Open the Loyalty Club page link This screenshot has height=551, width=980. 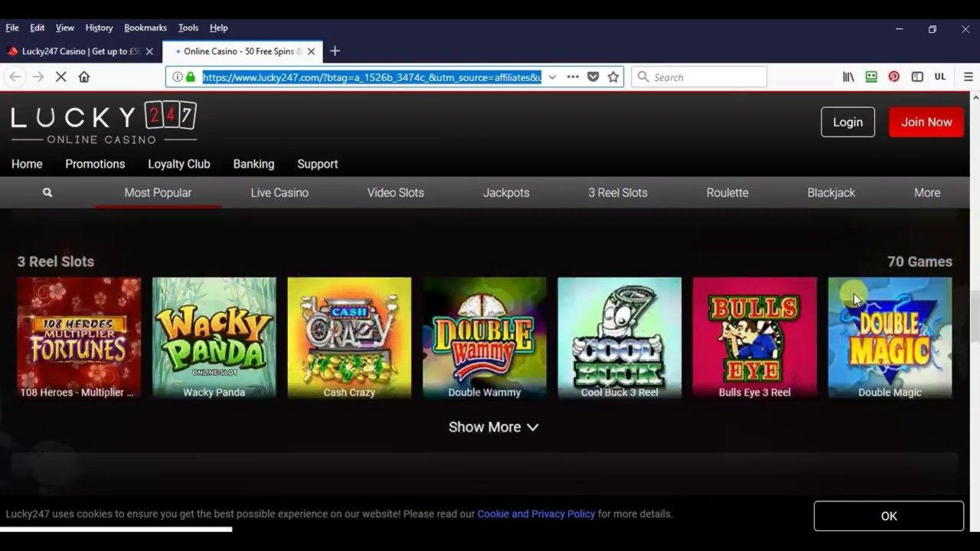[x=179, y=164]
